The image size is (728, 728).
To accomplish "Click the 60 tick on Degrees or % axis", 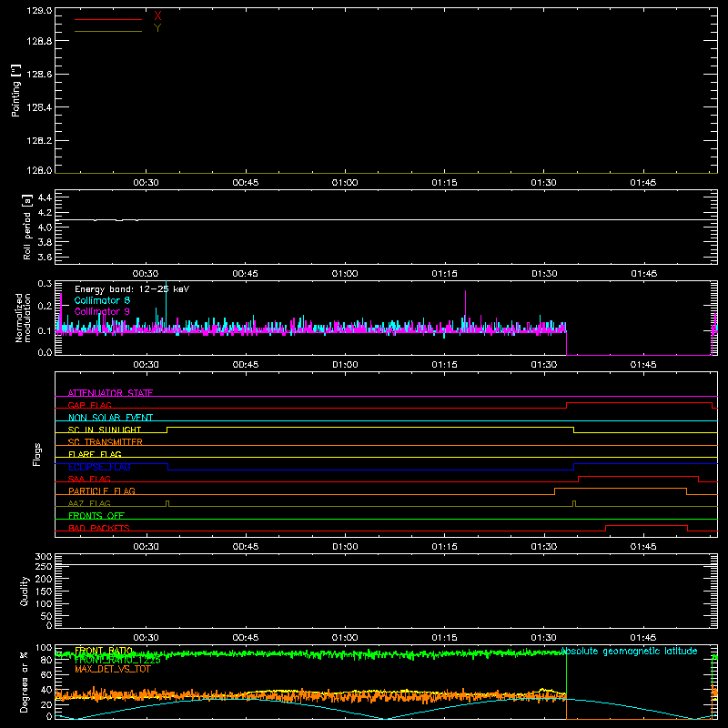I will [x=46, y=674].
